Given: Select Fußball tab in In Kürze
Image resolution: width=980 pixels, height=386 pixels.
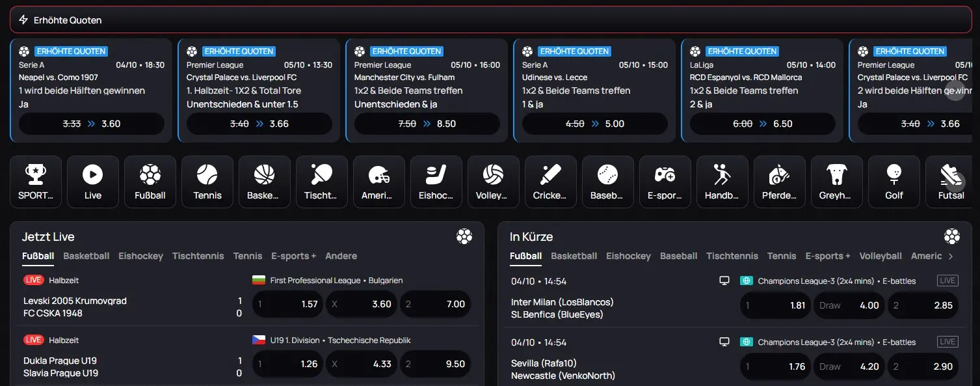Looking at the screenshot, I should coord(525,256).
